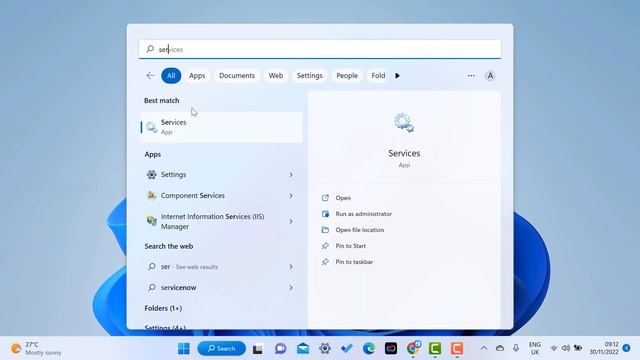The image size is (640, 360).
Task: Open the Teams Chat taskbar icon
Action: [x=280, y=349]
